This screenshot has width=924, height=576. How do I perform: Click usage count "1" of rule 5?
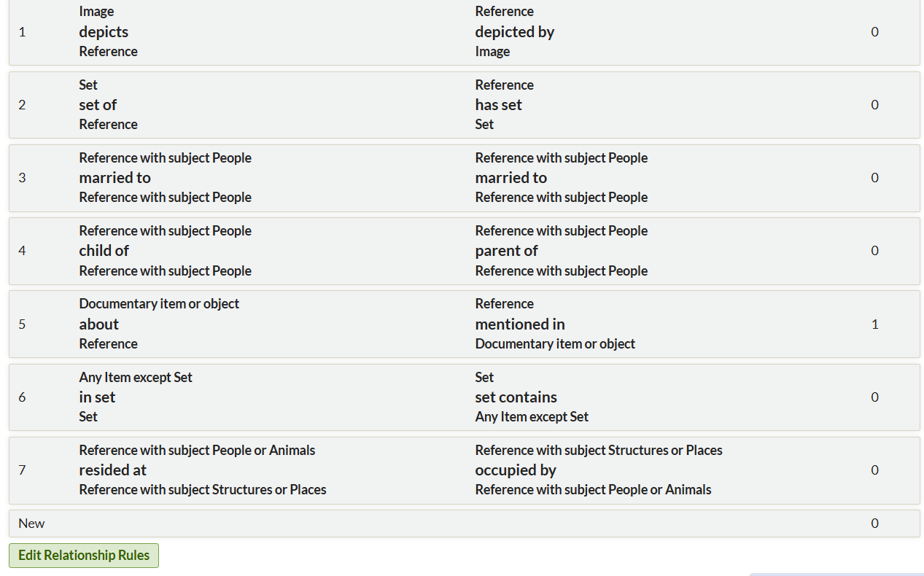point(874,324)
